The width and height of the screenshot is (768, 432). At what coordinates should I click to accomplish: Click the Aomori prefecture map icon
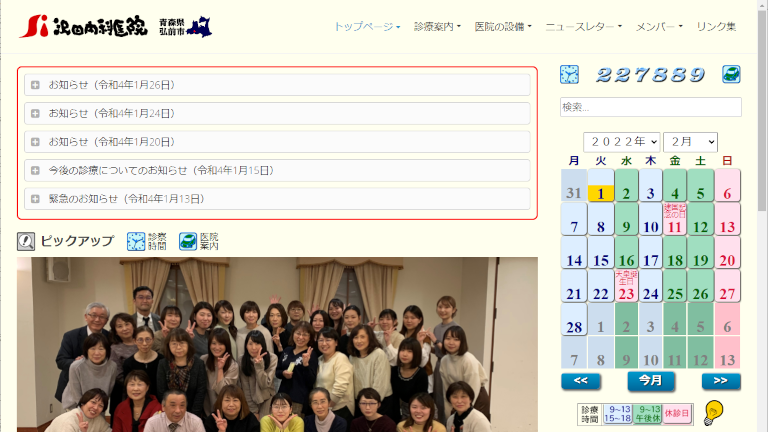(199, 27)
